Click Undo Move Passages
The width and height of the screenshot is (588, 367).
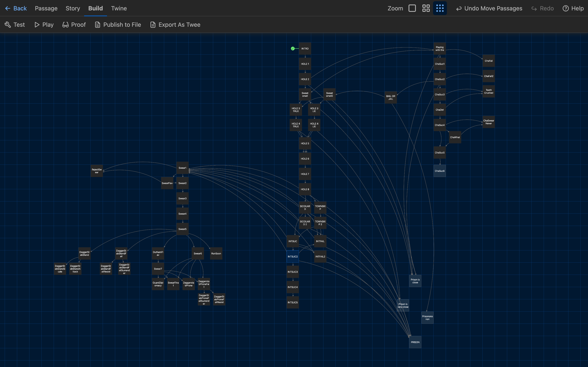(x=489, y=8)
